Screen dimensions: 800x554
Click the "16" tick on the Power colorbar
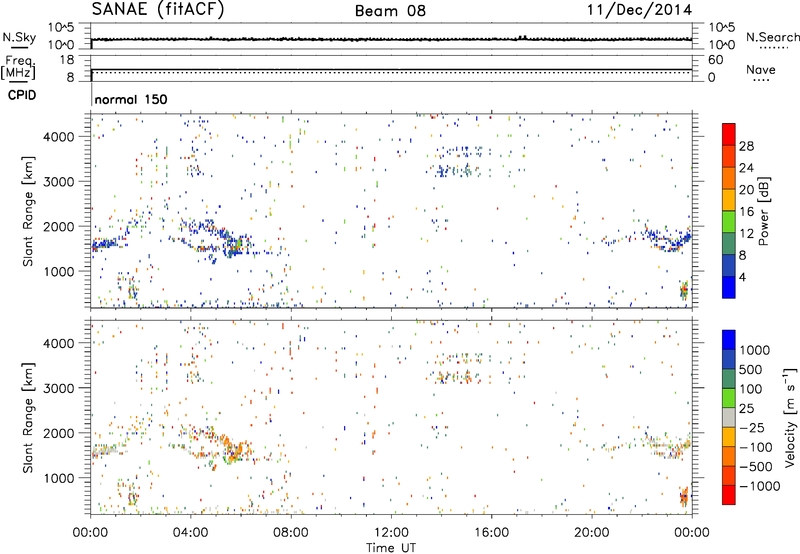click(746, 212)
